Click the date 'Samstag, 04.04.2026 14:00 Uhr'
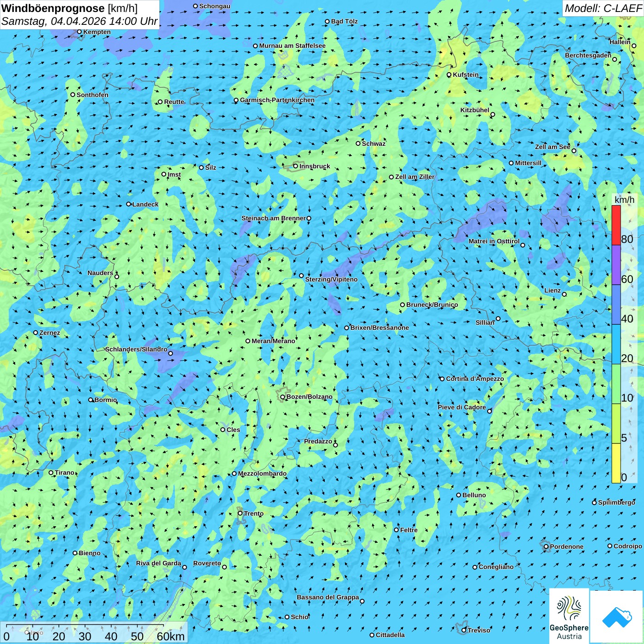 pos(80,21)
